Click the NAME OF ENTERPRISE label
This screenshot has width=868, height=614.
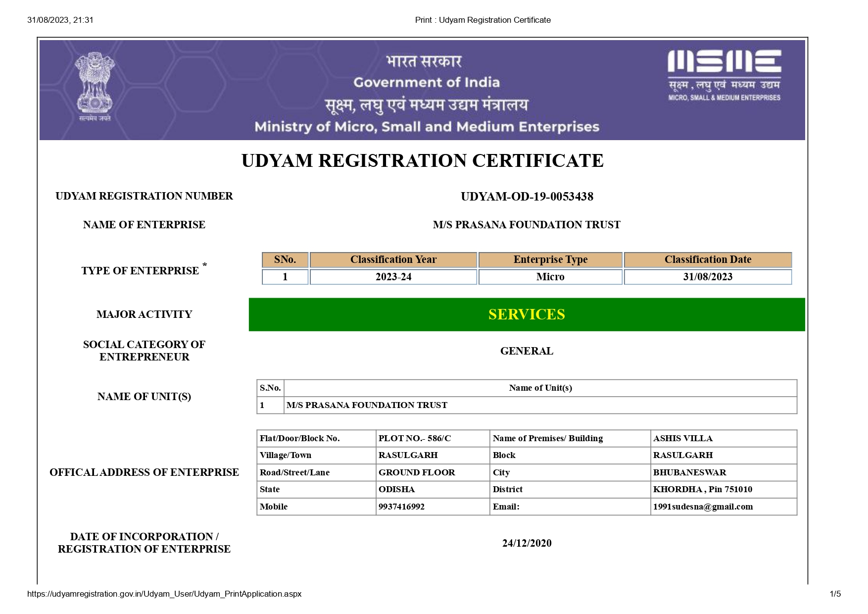pos(144,225)
